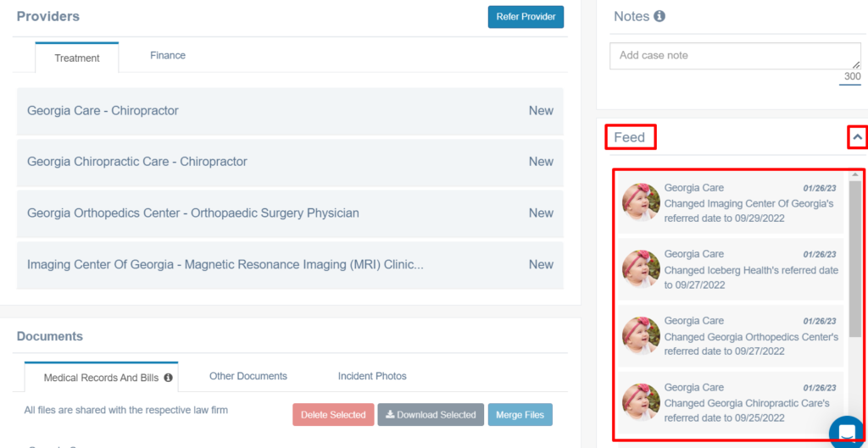Click avatar on Georgia Orthopedics feed entry
Screen dimensions: 868x448
pos(641,335)
